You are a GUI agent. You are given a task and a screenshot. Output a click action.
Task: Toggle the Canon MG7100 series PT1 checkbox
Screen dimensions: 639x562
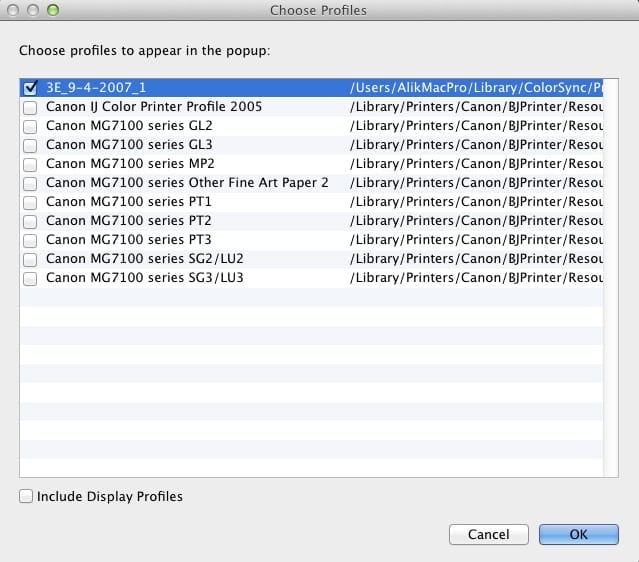[x=30, y=202]
